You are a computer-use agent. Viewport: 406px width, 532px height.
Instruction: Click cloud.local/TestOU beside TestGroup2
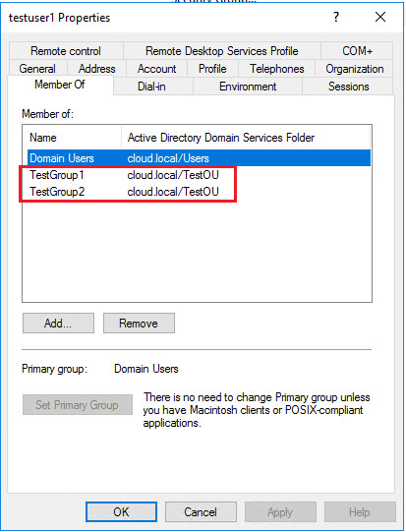[x=173, y=192]
